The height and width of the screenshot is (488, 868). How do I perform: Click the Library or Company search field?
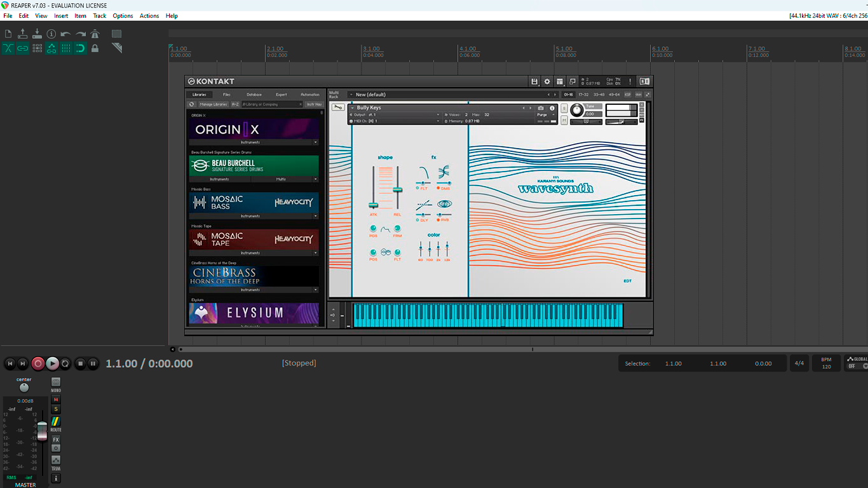[x=272, y=104]
